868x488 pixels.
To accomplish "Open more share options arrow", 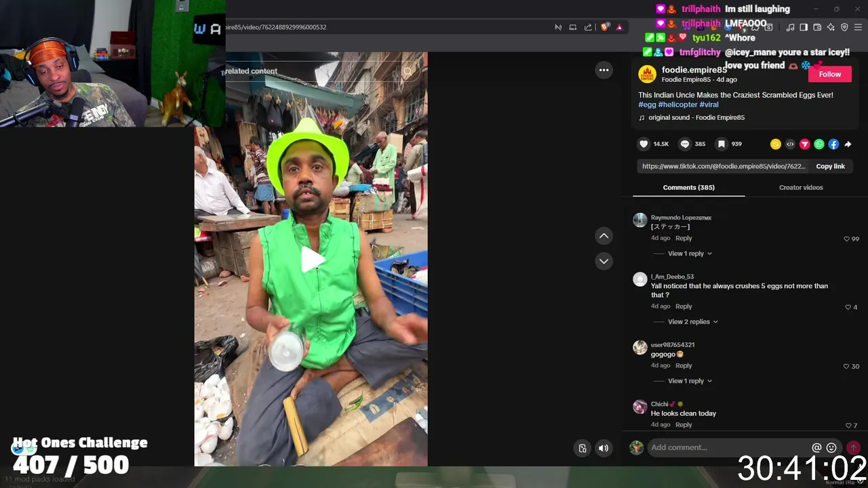I will 848,144.
